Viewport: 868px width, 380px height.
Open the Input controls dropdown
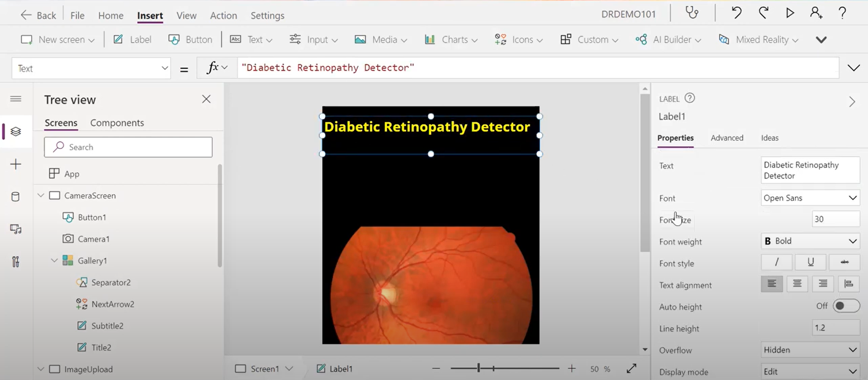pyautogui.click(x=313, y=39)
